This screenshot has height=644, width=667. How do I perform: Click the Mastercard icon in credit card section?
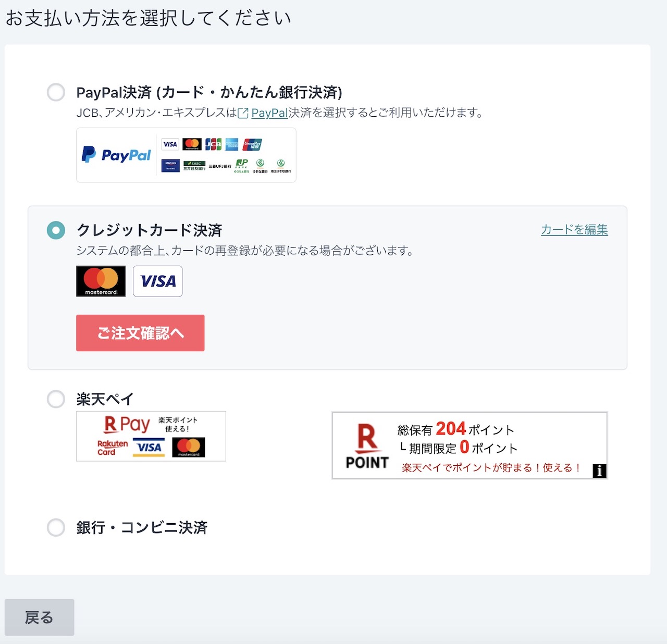coord(101,281)
